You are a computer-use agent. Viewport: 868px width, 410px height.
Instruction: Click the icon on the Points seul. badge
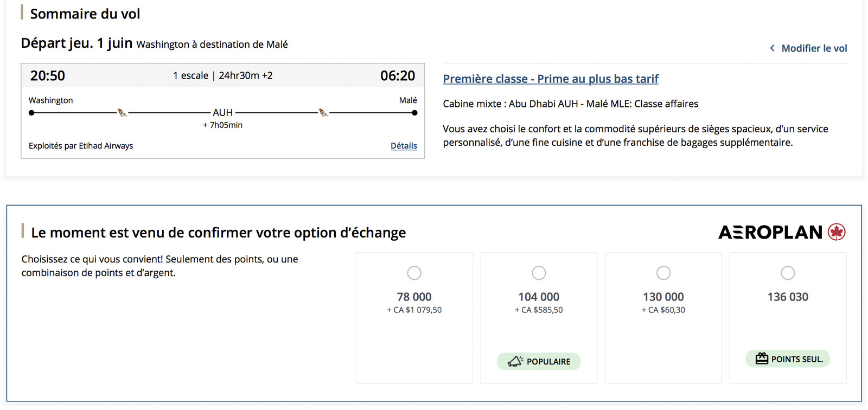[762, 358]
